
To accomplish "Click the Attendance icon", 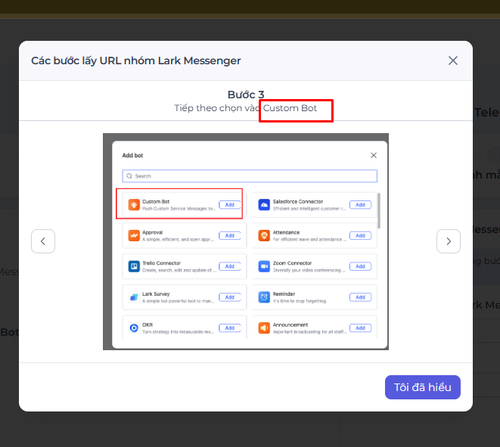I will pos(264,235).
